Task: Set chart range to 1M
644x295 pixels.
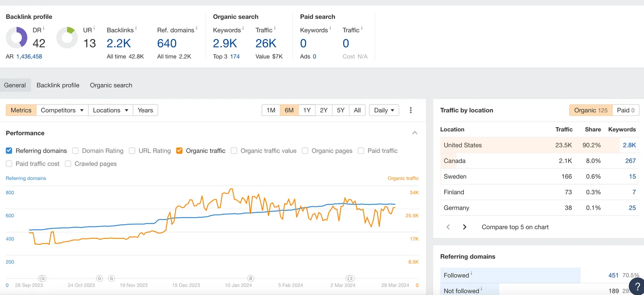Action: pyautogui.click(x=271, y=110)
